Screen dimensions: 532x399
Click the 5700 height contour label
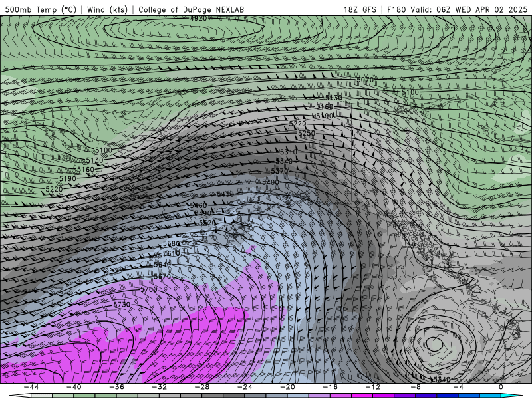tap(148, 289)
